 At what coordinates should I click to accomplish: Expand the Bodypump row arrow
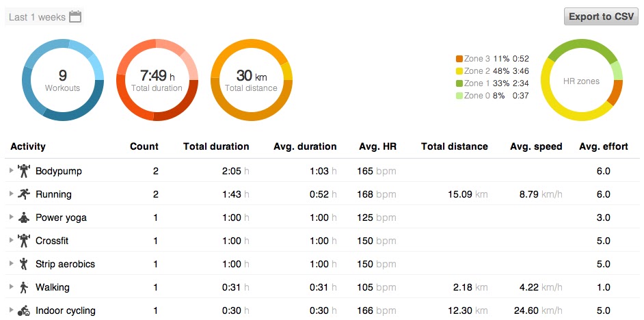11,171
